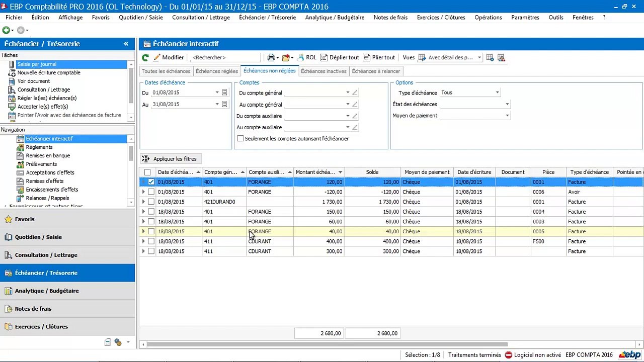Image resolution: width=644 pixels, height=362 pixels.
Task: Check the 421DURAND0 row checkbox
Action: (x=151, y=202)
